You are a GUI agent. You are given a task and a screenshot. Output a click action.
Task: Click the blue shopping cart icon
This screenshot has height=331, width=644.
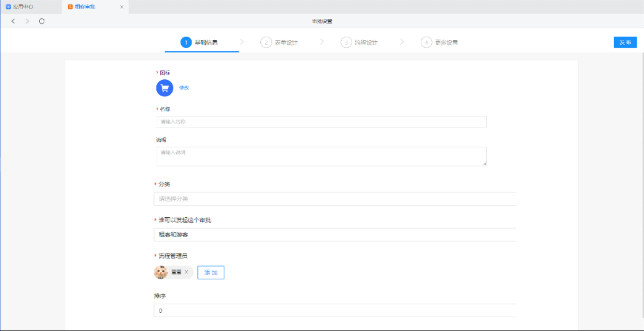(165, 88)
